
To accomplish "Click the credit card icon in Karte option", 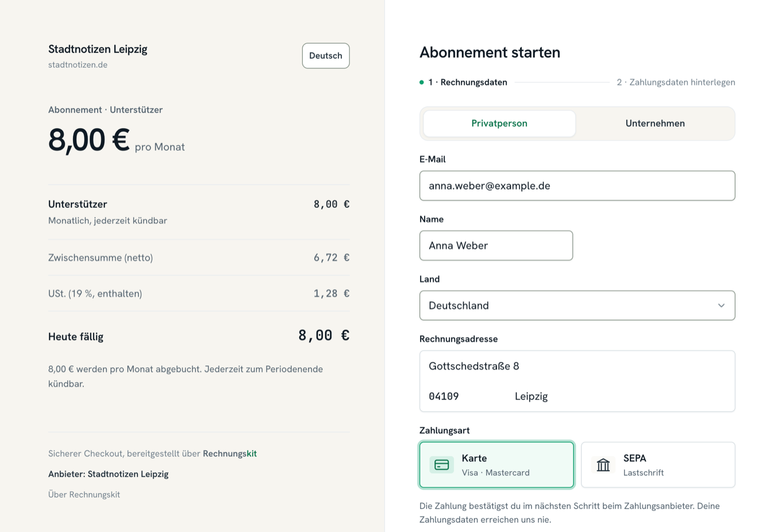I will click(x=441, y=465).
